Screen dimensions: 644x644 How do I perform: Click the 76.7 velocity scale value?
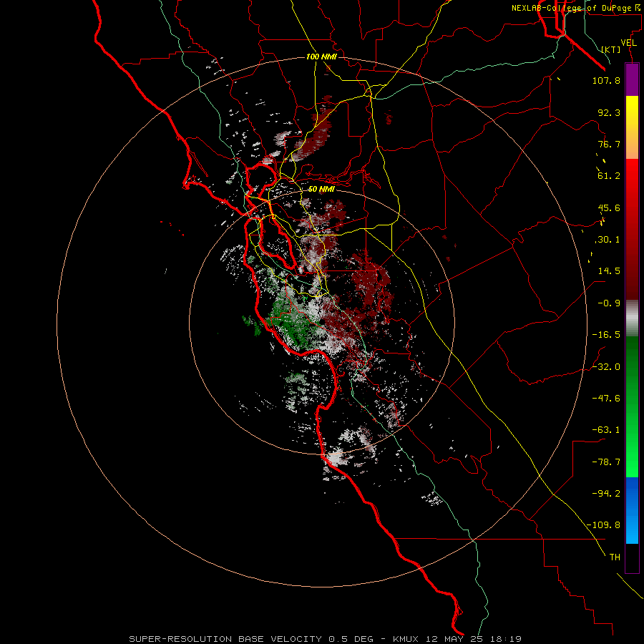[609, 144]
